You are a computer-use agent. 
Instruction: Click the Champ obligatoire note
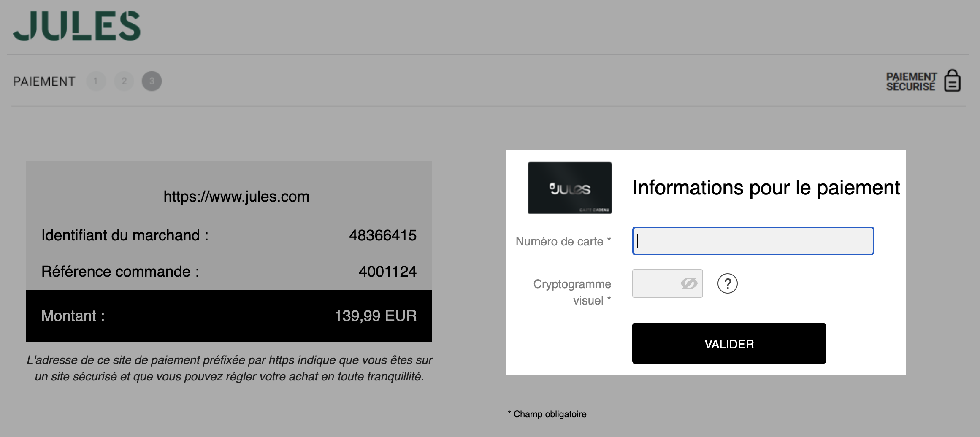547,414
